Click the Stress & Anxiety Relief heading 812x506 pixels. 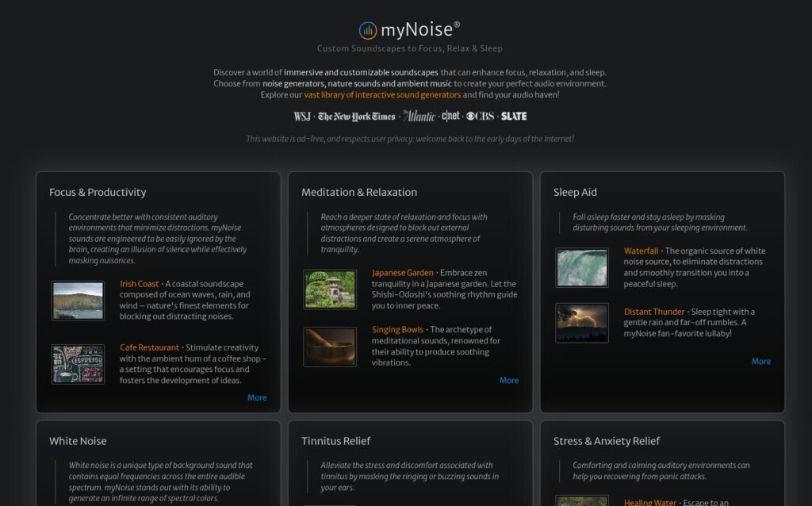click(607, 441)
